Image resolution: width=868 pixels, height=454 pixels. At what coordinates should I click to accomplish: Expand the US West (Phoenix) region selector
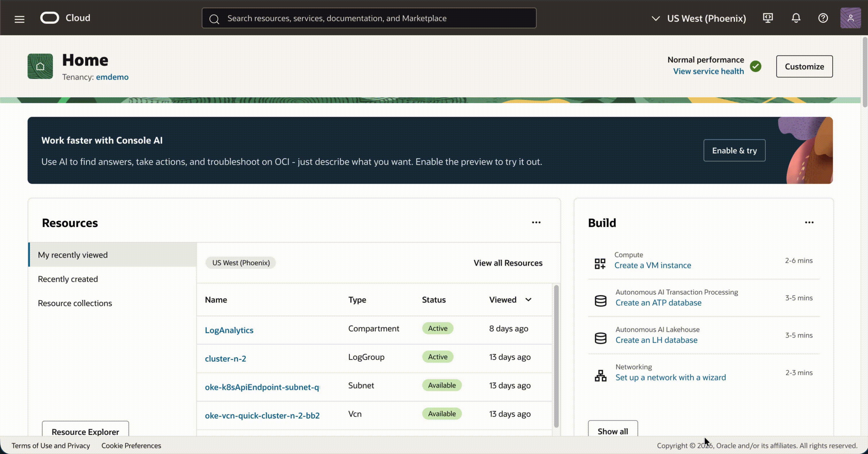(699, 18)
